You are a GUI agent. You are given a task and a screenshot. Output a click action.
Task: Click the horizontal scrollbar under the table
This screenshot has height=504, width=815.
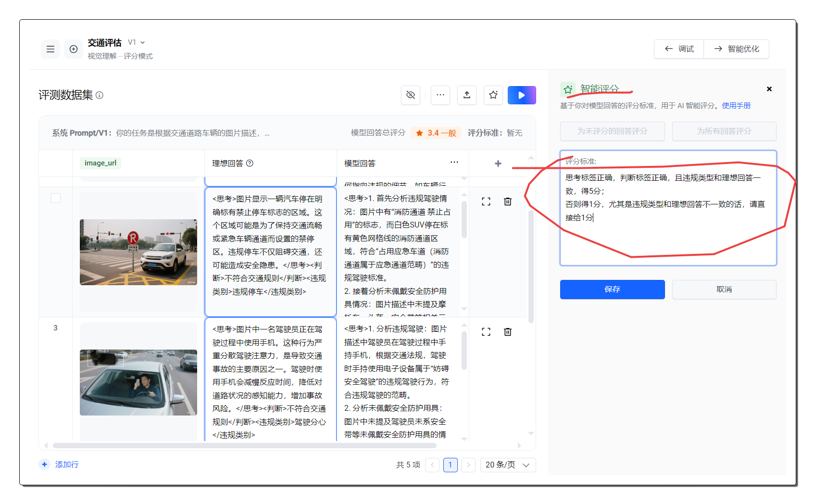(244, 445)
